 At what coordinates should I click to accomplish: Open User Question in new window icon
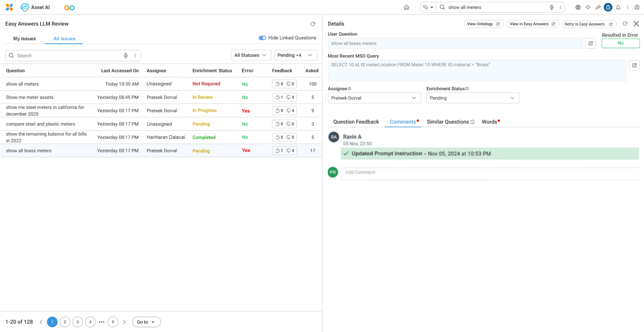tap(591, 43)
